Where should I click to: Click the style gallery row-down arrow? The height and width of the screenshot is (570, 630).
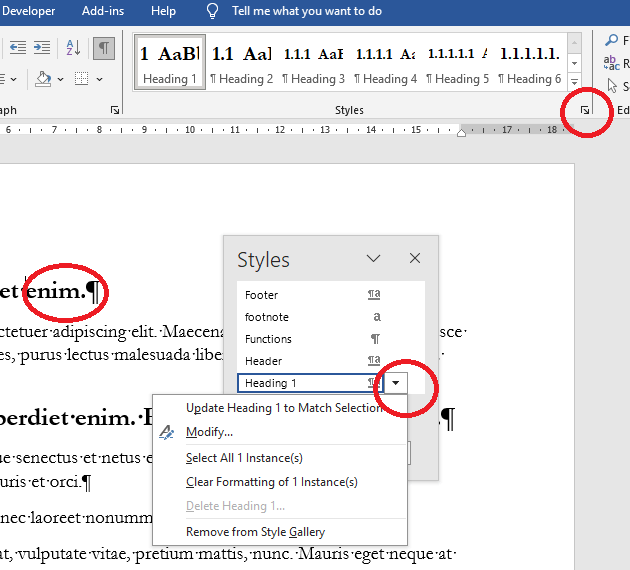click(574, 63)
